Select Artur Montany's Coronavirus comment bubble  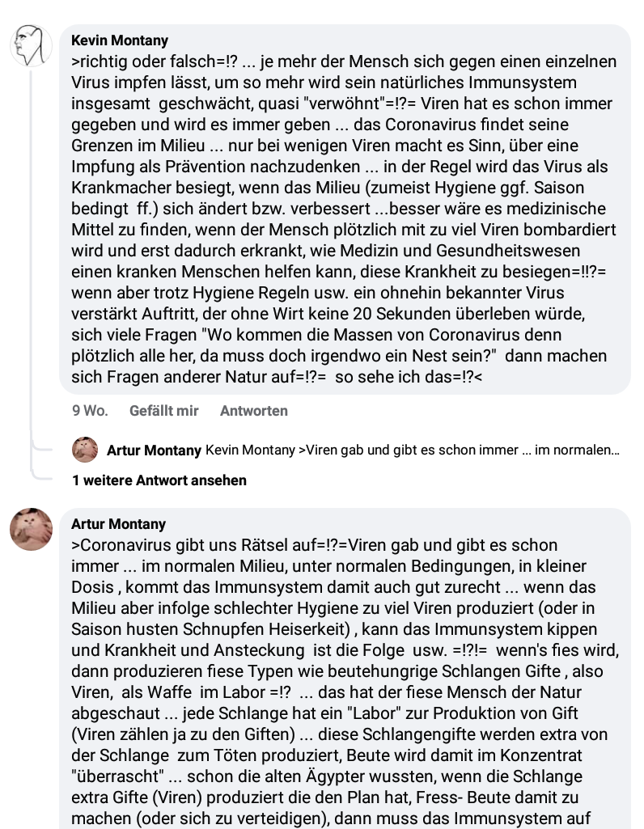[345, 668]
